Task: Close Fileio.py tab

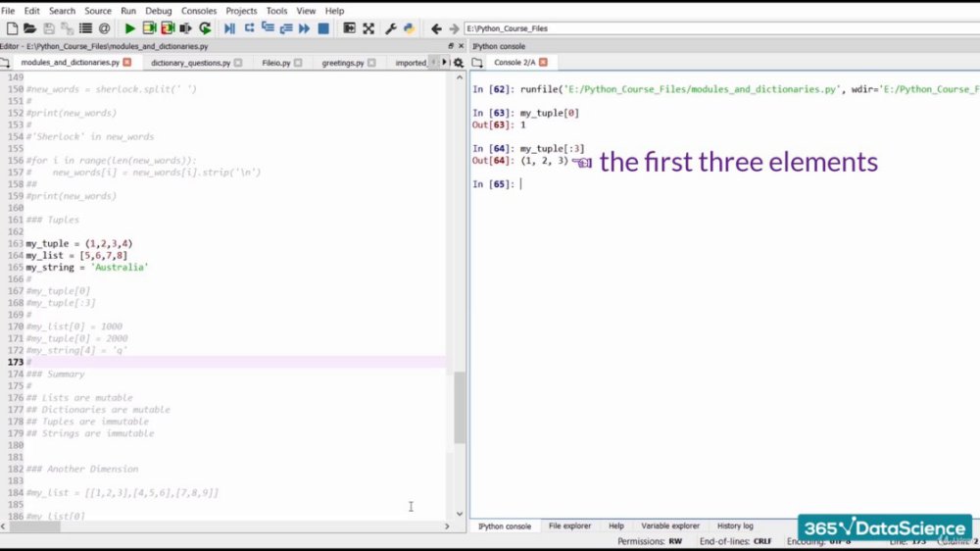Action: (x=298, y=63)
